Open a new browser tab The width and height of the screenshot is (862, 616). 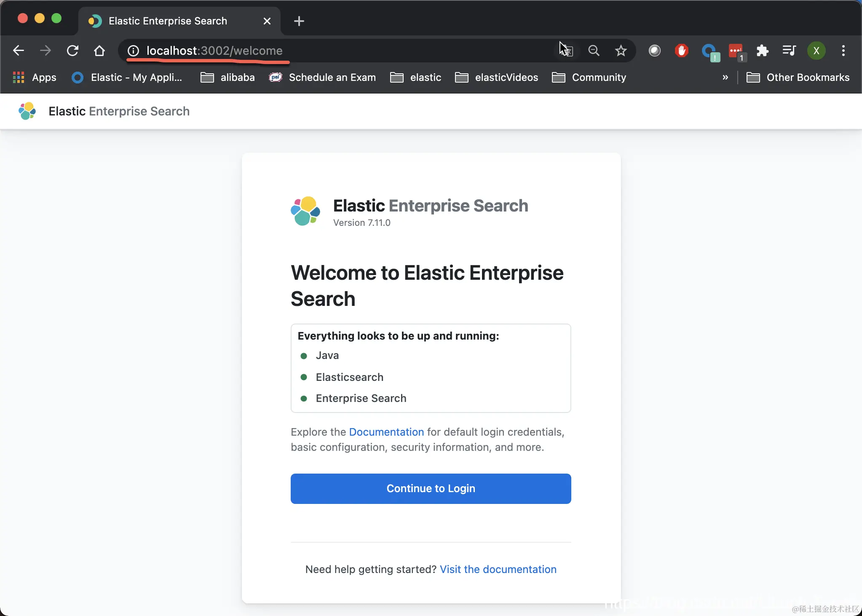coord(299,21)
